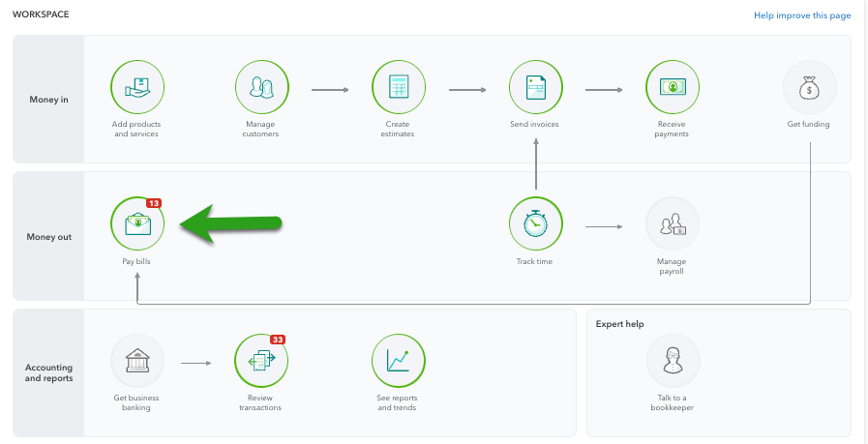Open the Create estimates icon

pos(398,87)
